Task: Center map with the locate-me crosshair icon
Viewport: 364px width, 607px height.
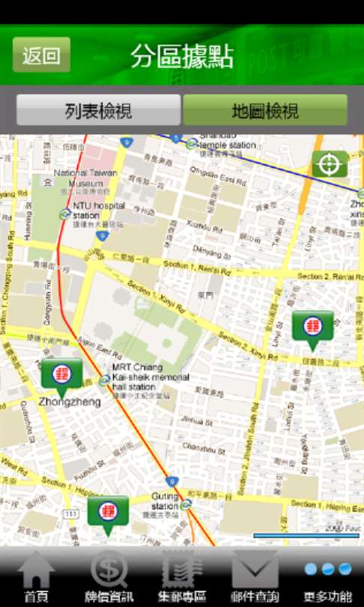Action: tap(330, 164)
